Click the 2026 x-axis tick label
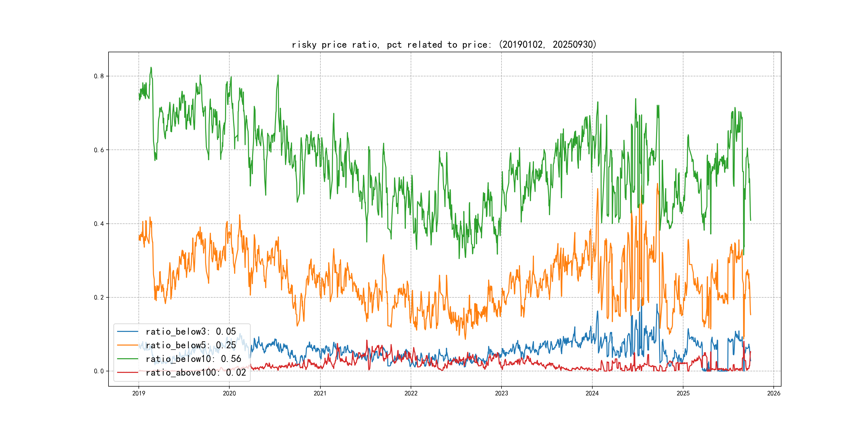Screen dimensions: 868x434 (x=774, y=393)
